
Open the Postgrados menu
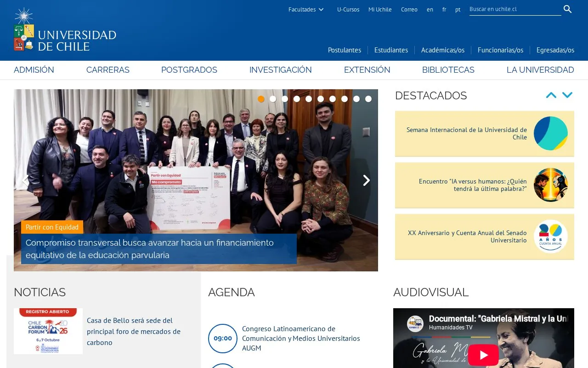tap(189, 70)
